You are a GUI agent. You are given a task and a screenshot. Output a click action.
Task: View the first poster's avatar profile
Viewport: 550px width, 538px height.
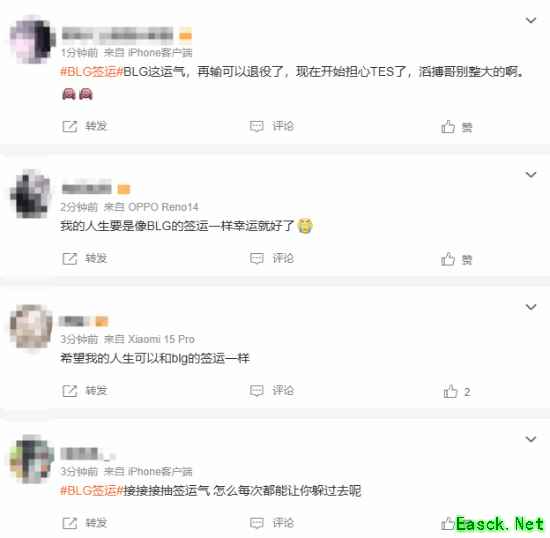[32, 39]
